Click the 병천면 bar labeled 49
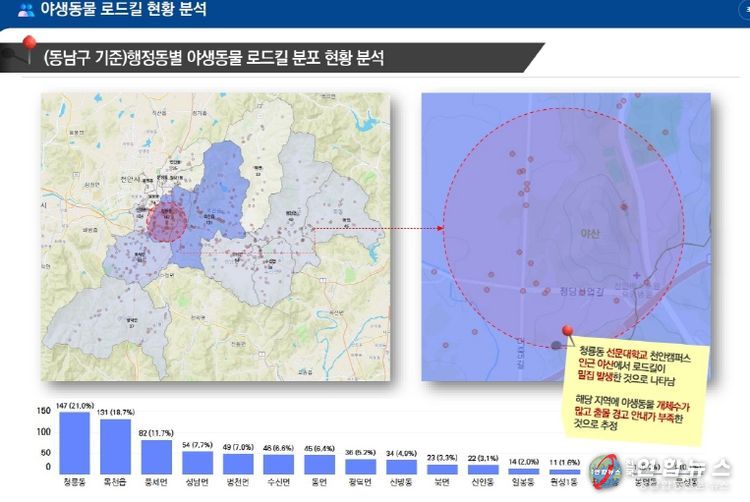 click(x=237, y=463)
